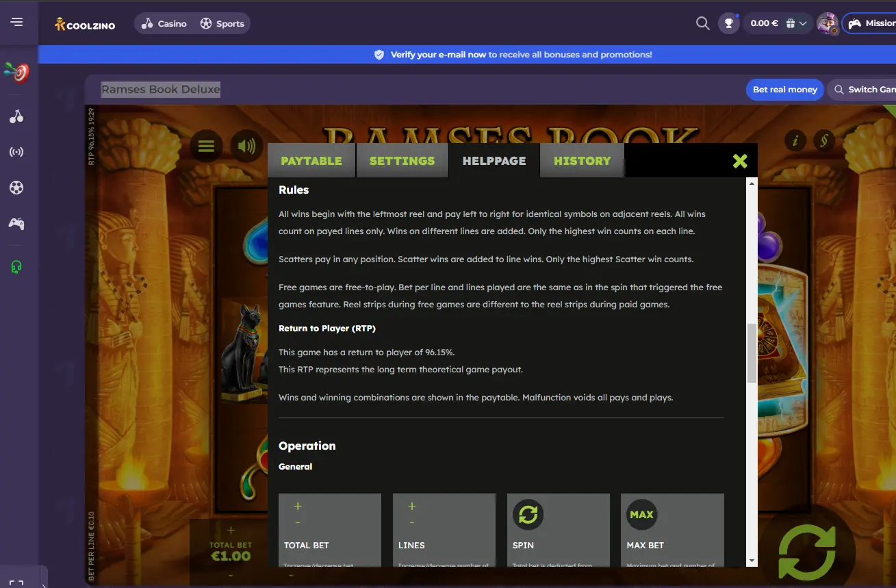This screenshot has width=896, height=588.
Task: Switch to the HISTORY tab
Action: pyautogui.click(x=582, y=161)
